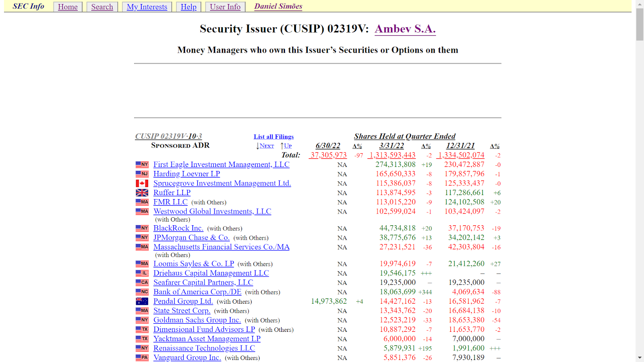Open the Search tab

coord(102,7)
